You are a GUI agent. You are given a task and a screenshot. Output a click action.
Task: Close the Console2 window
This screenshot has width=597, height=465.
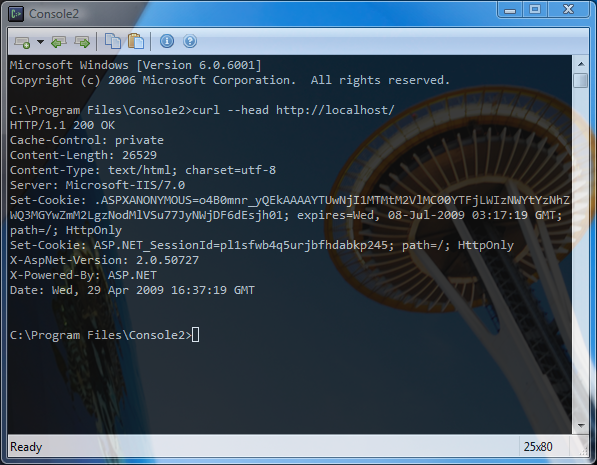[568, 10]
